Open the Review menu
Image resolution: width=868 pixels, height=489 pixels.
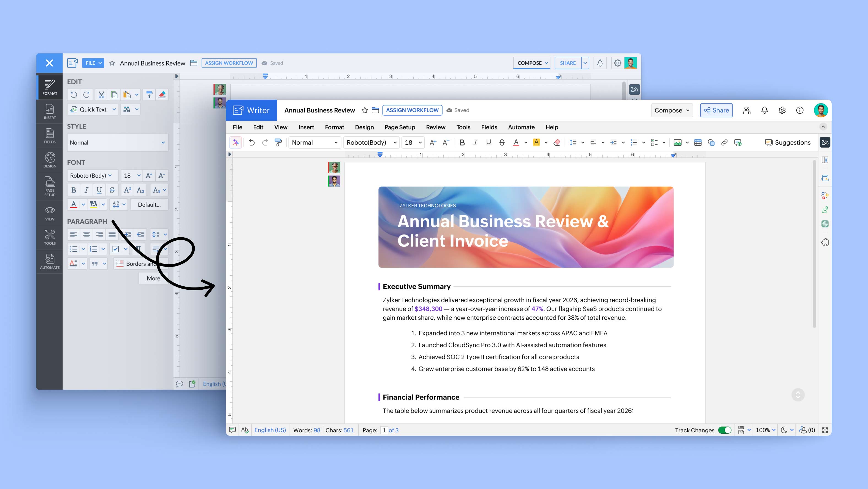coord(435,127)
